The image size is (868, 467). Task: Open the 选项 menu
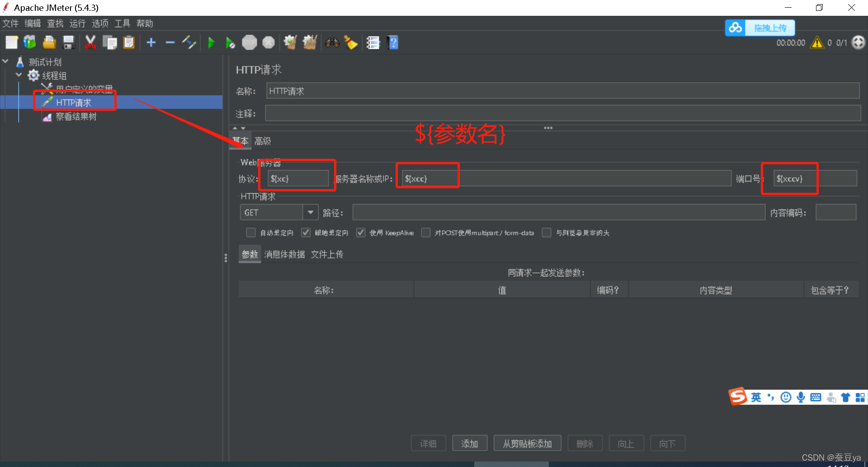tap(100, 24)
